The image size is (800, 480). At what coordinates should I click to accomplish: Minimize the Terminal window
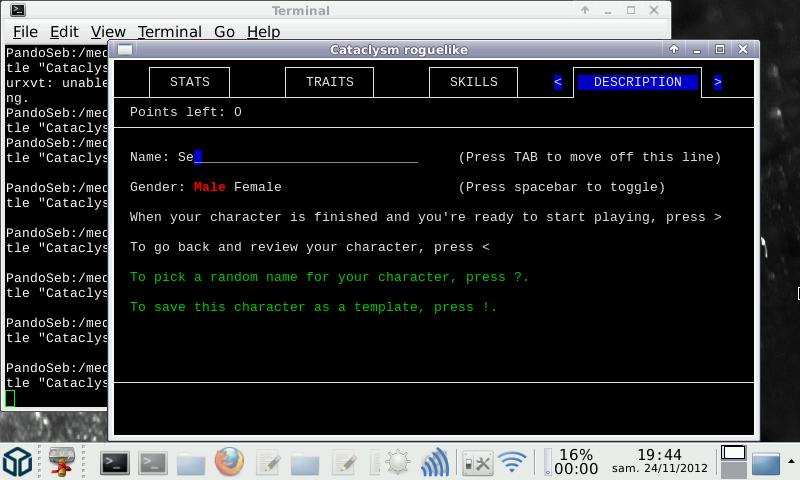click(608, 10)
